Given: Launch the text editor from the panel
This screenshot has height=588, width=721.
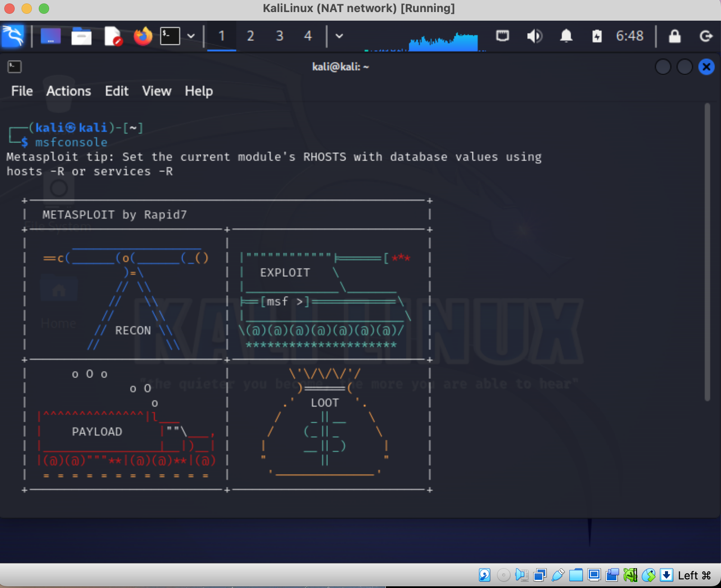Looking at the screenshot, I should (113, 36).
